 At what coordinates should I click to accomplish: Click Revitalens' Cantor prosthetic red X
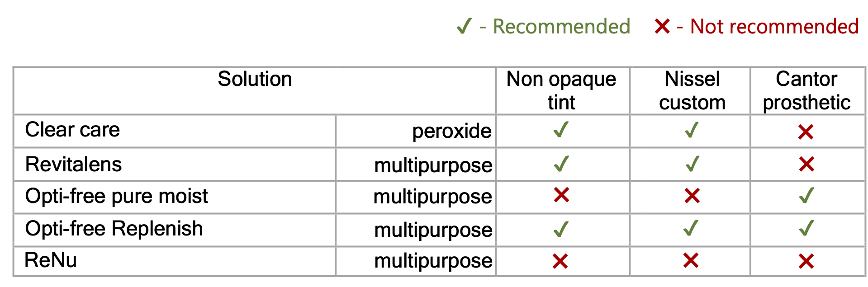806,164
